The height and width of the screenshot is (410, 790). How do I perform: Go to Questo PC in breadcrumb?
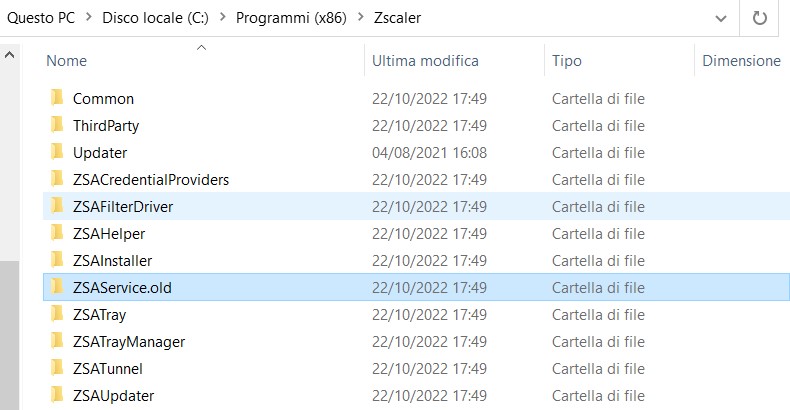coord(41,18)
